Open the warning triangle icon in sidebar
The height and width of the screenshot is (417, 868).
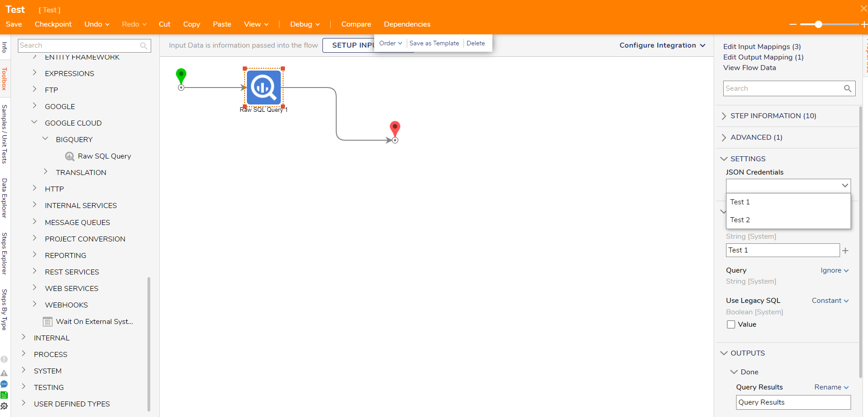(x=4, y=373)
